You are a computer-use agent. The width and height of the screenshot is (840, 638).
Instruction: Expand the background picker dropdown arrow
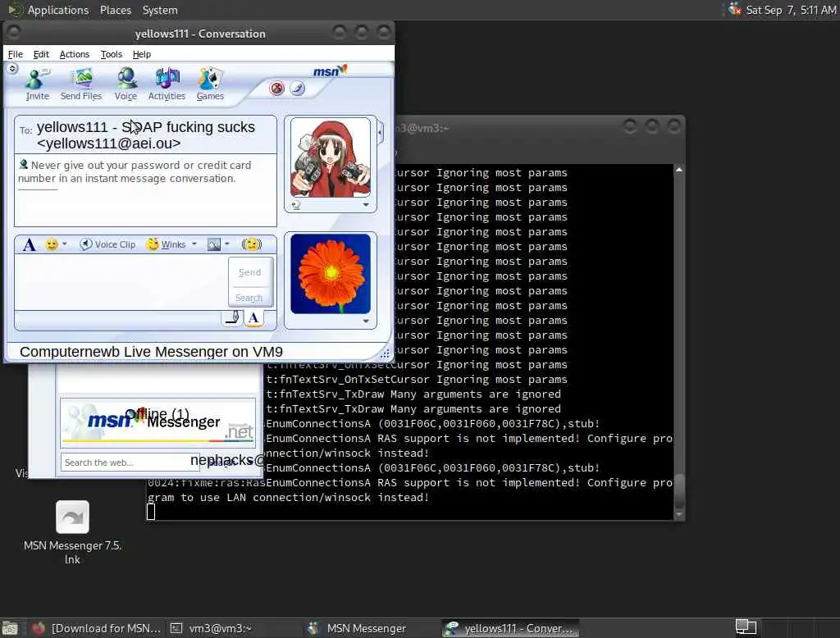[227, 244]
